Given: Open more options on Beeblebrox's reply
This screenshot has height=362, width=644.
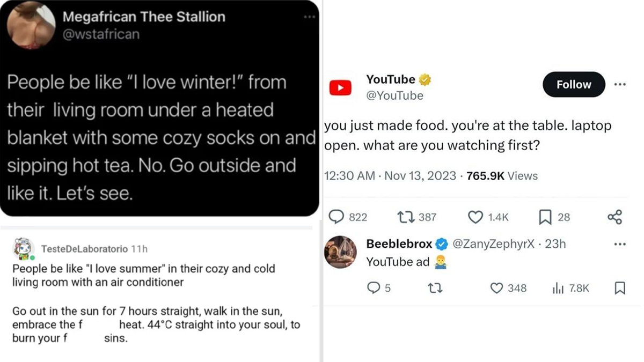Looking at the screenshot, I should 620,243.
